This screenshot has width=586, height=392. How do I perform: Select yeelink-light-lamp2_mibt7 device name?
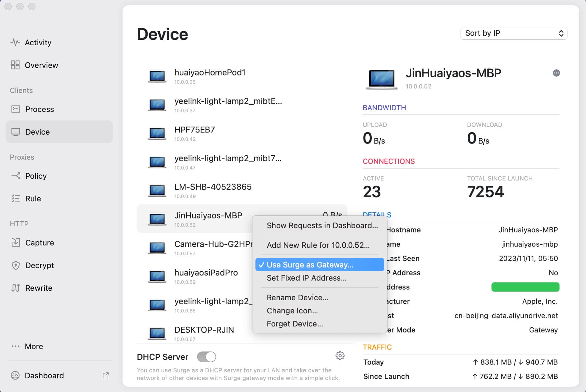tap(228, 158)
